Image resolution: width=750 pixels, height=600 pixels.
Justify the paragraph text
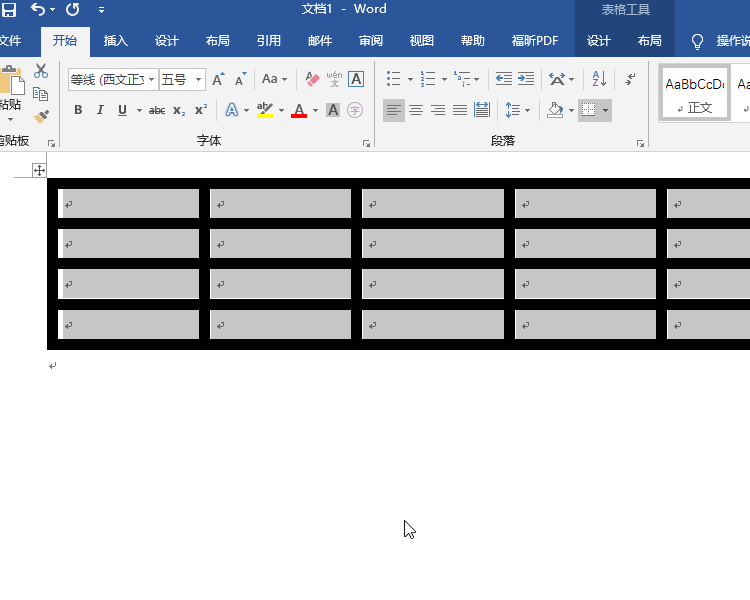coord(460,111)
